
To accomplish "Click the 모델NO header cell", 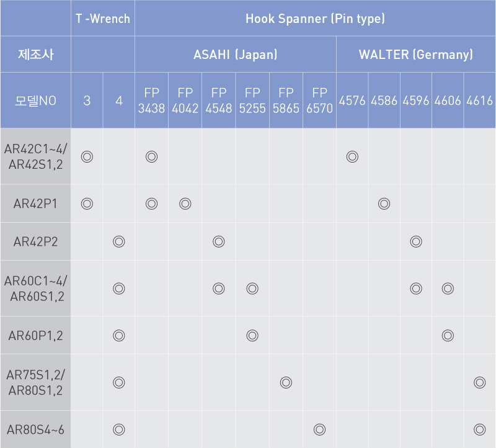I will [x=35, y=101].
